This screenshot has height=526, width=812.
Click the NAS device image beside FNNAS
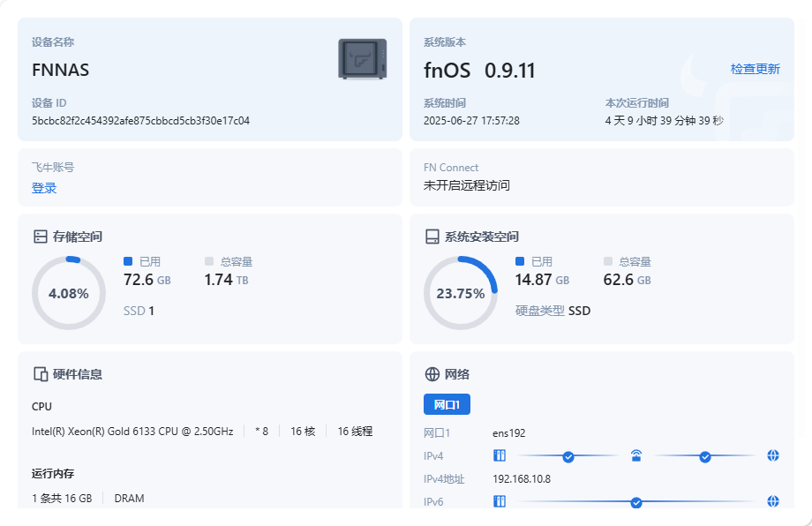point(363,59)
